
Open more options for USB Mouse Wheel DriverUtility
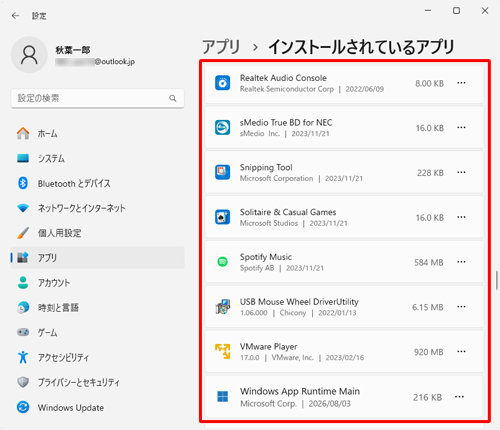pos(461,307)
